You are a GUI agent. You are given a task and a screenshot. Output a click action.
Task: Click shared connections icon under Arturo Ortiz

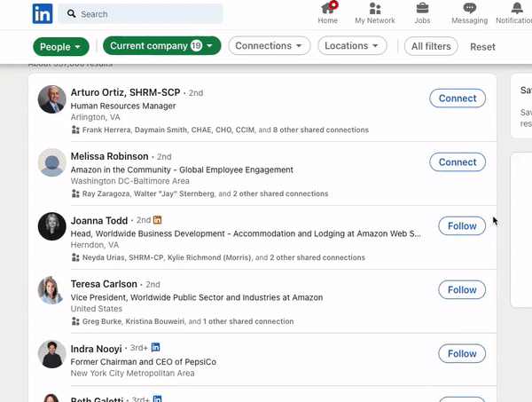coord(75,130)
